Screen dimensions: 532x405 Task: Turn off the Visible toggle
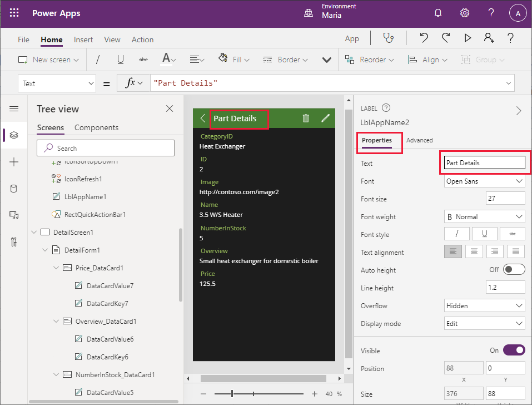(514, 350)
